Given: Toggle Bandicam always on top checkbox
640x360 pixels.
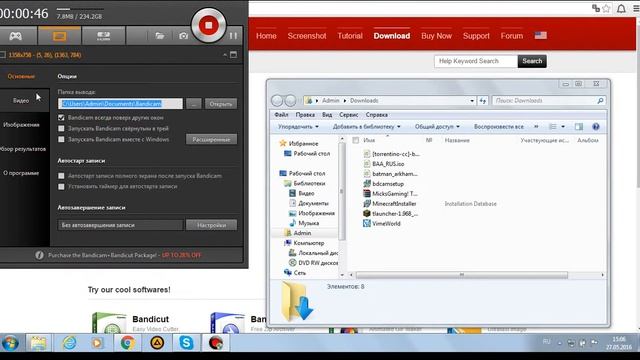Looking at the screenshot, I should click(61, 118).
